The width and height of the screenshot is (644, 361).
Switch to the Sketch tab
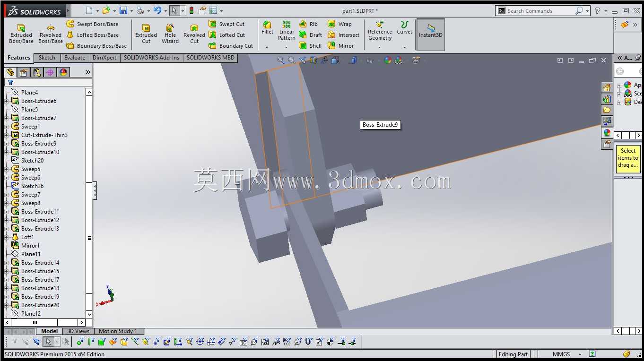tap(47, 58)
